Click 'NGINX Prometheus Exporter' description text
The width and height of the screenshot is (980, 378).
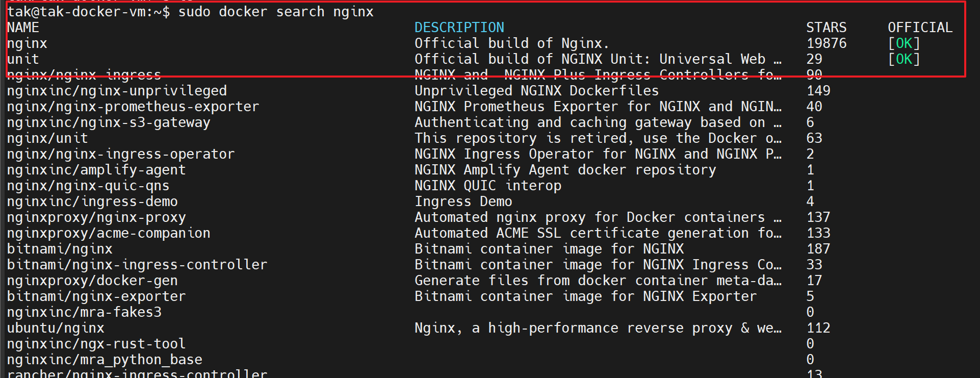tap(598, 107)
